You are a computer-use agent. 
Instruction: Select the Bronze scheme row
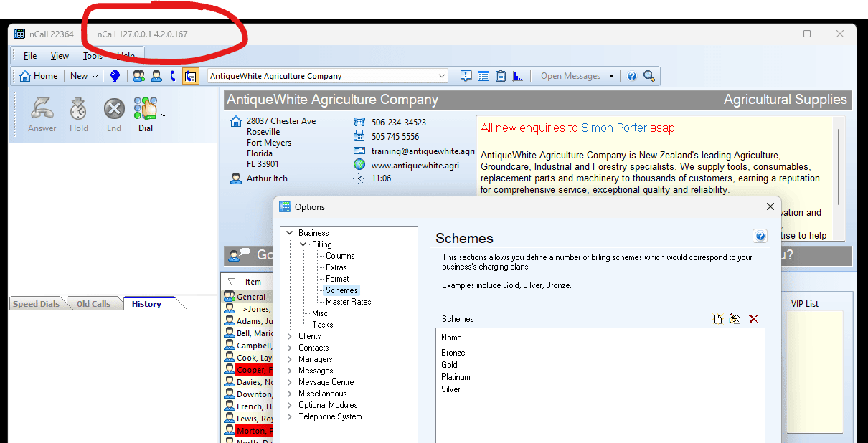point(600,353)
